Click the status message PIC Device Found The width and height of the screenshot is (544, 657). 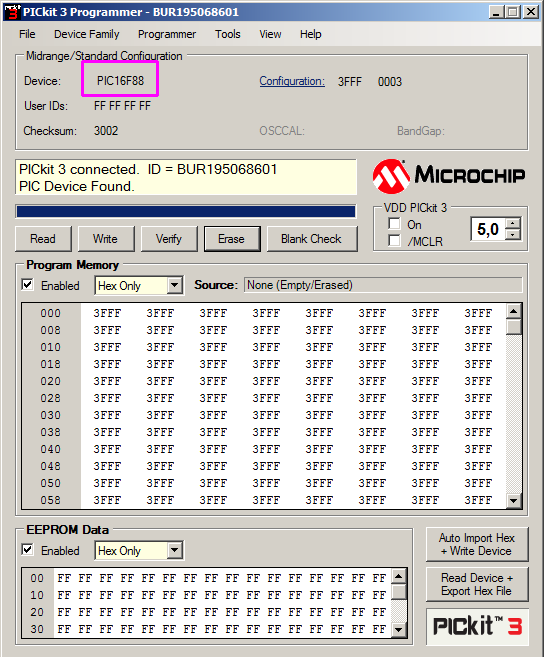tap(77, 186)
